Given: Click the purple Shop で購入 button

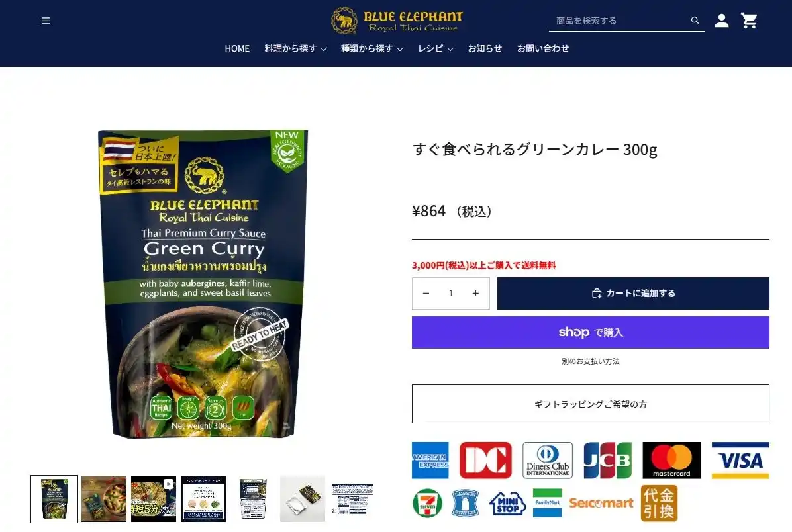Looking at the screenshot, I should 591,332.
